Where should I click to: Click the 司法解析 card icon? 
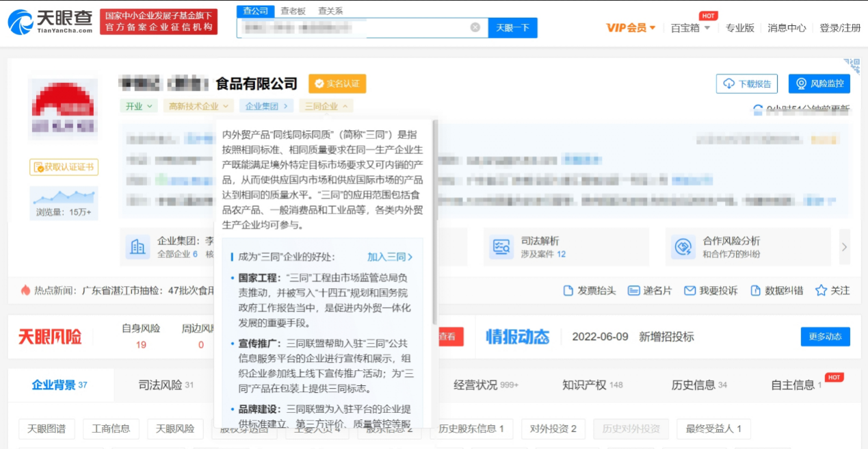(501, 247)
